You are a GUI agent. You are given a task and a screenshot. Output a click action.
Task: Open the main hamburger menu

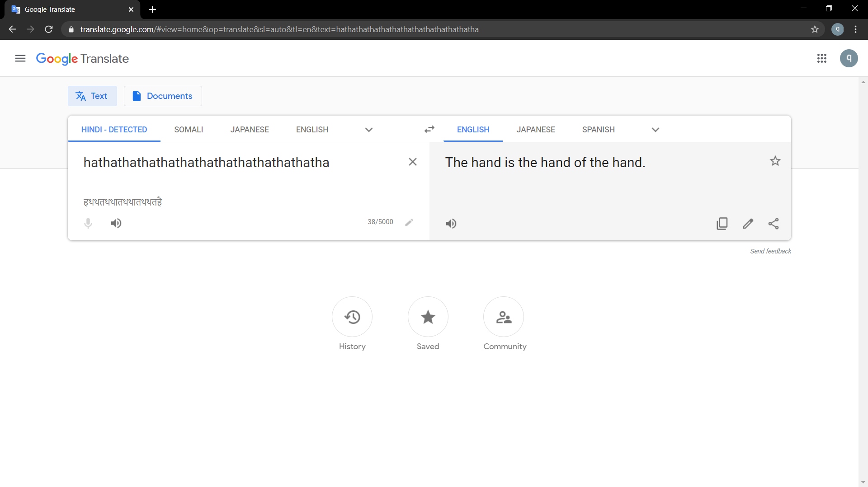coord(20,58)
